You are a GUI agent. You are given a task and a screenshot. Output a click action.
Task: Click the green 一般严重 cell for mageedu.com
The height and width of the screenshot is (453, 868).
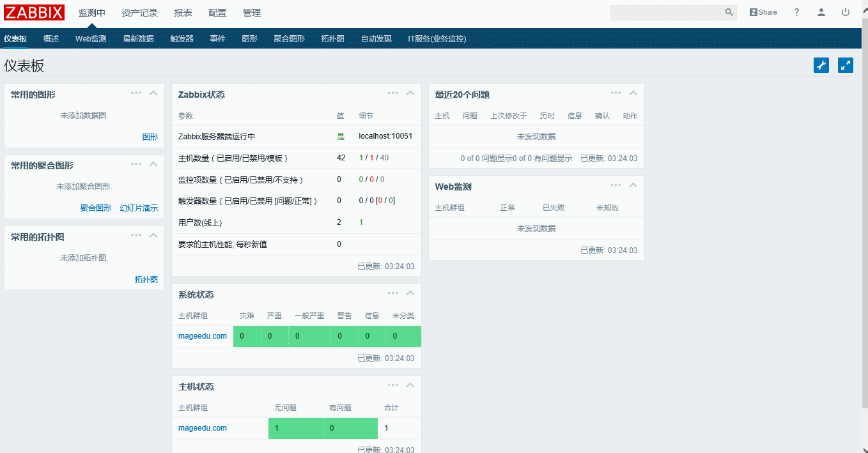tap(309, 336)
